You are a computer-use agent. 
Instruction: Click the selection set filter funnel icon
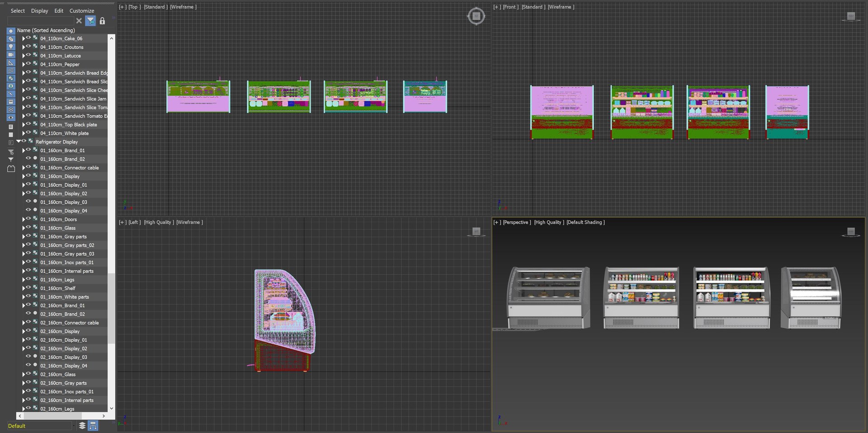click(90, 21)
